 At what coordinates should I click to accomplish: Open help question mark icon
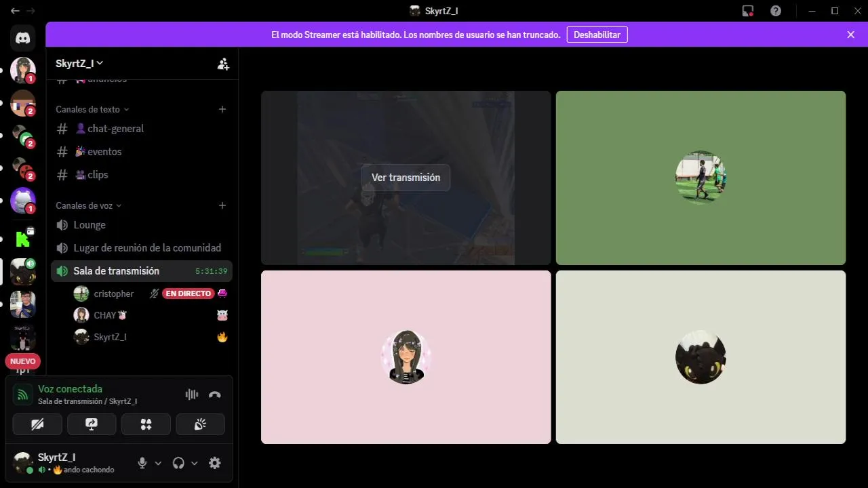coord(776,11)
